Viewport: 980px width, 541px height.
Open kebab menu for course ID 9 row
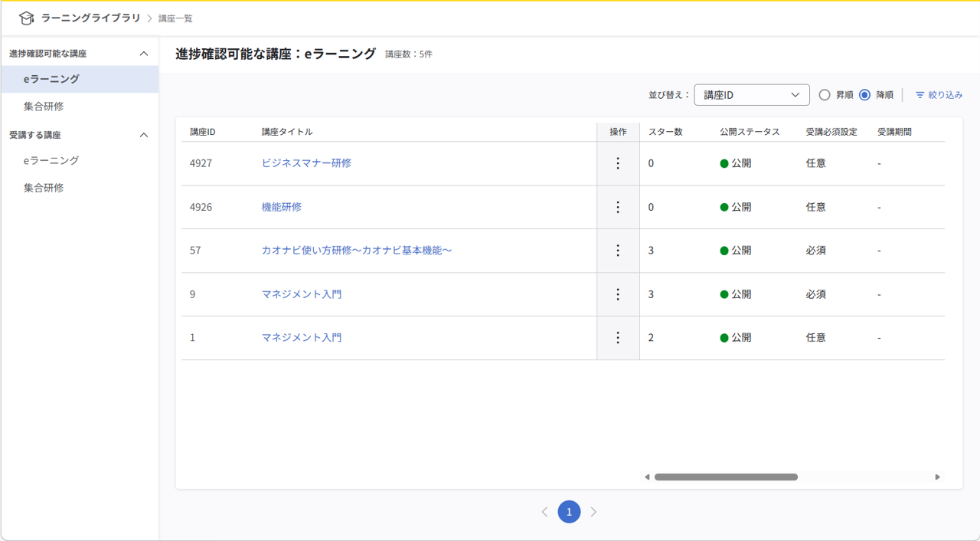(x=618, y=294)
